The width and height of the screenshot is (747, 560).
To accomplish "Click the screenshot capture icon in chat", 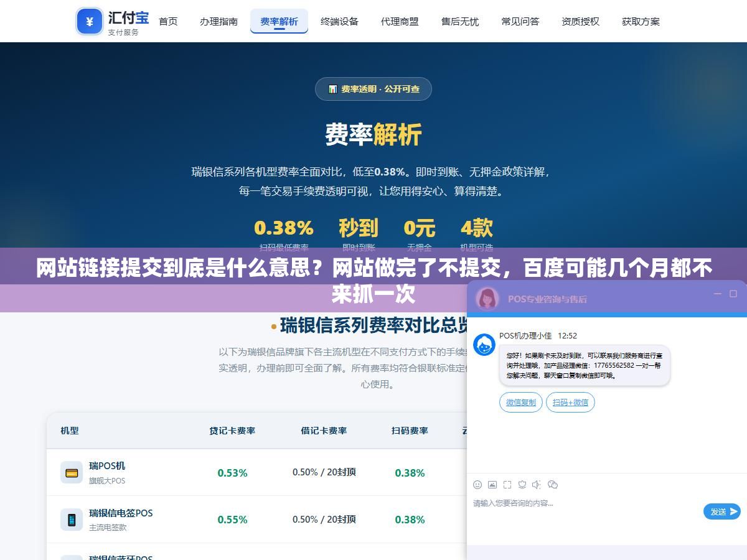I will [x=507, y=485].
